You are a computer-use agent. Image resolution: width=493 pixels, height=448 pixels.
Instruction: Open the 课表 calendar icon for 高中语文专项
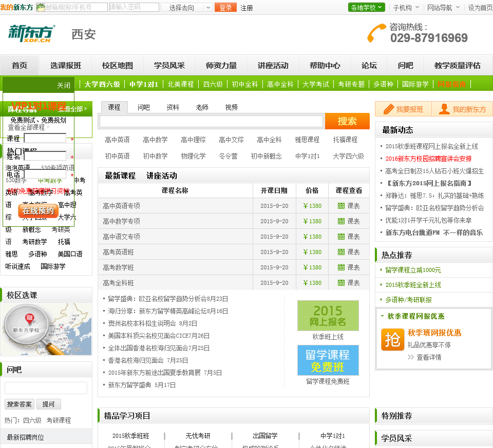pos(341,237)
